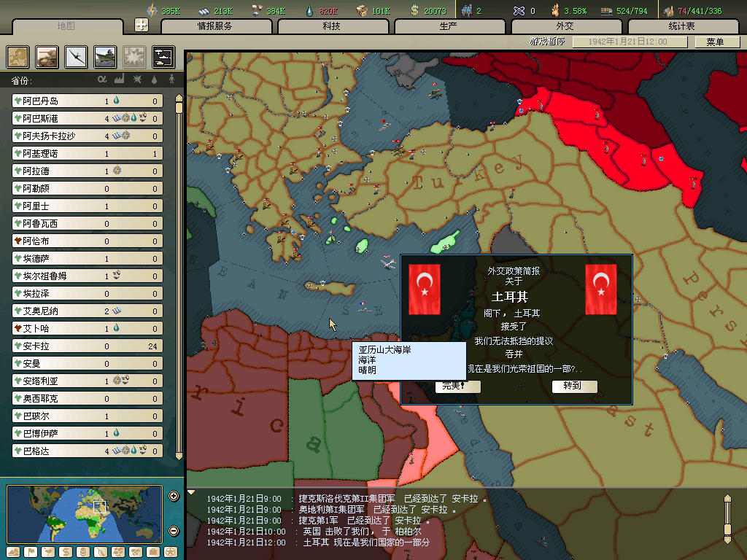Sort provinces by the manpower figure icon
Viewport: 747px width, 560px height.
click(171, 79)
